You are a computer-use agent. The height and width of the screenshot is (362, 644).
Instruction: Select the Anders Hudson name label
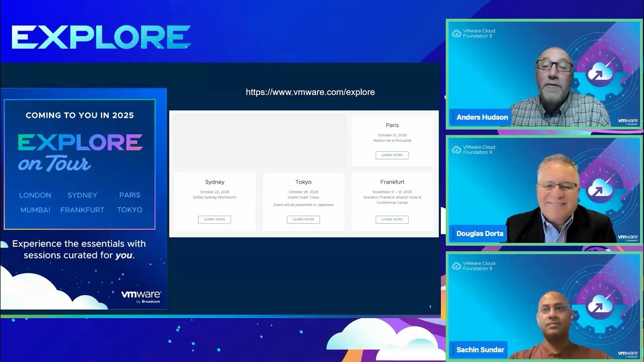[x=481, y=118]
